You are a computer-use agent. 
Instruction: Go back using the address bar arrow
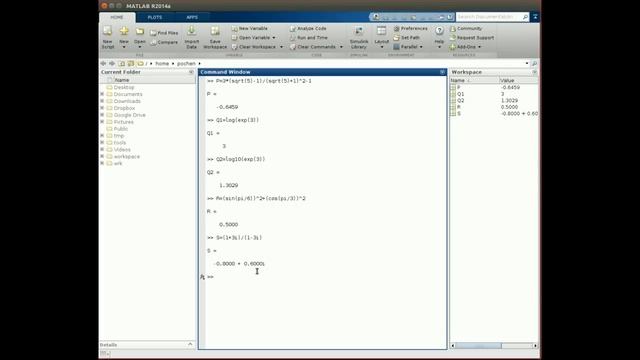[x=103, y=64]
